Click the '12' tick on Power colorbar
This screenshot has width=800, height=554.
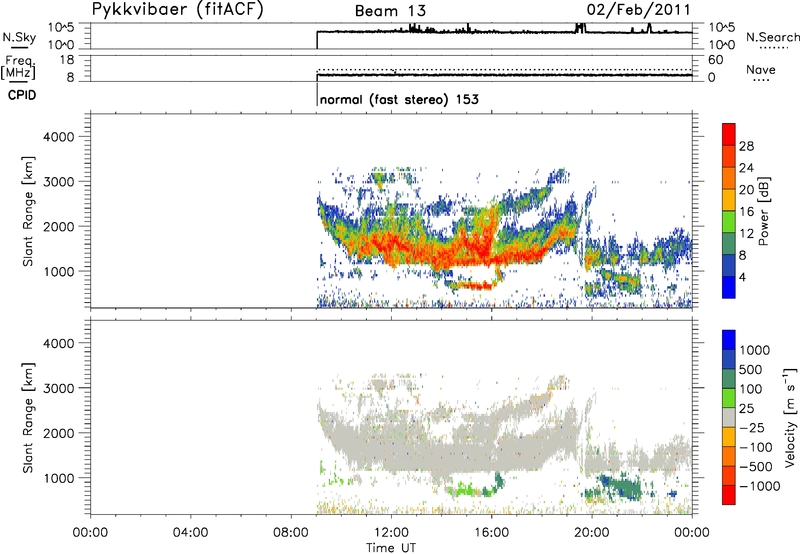pos(746,234)
